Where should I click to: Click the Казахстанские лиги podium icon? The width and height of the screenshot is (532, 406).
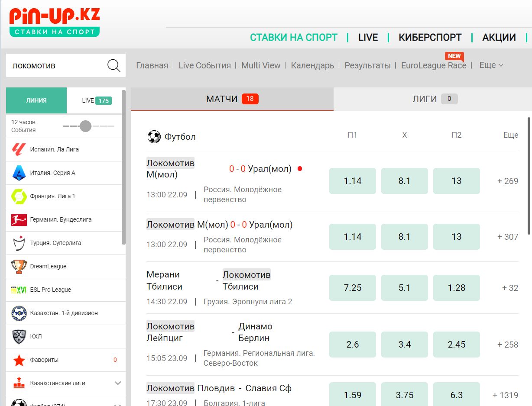tap(19, 383)
